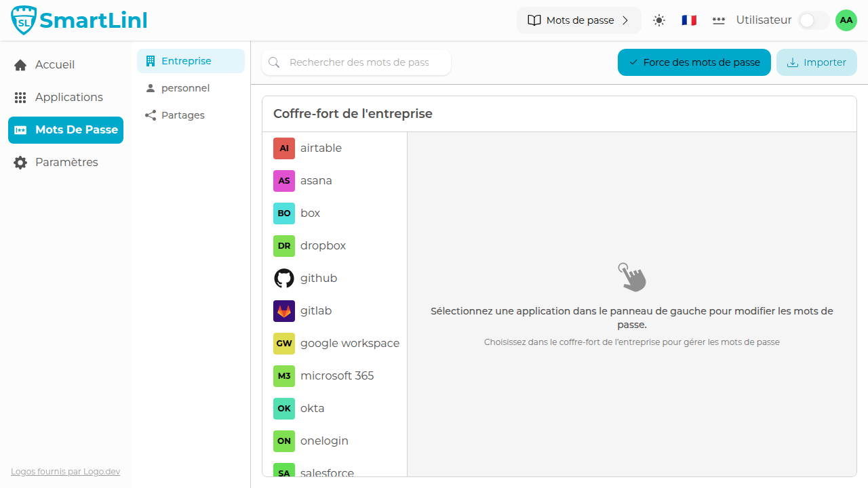Select the github app in the vault

click(x=318, y=278)
